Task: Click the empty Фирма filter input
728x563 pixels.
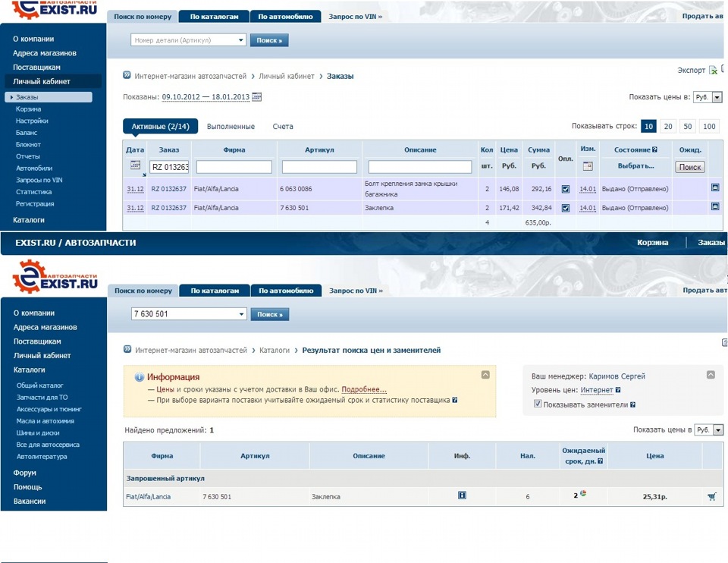Action: pos(234,167)
